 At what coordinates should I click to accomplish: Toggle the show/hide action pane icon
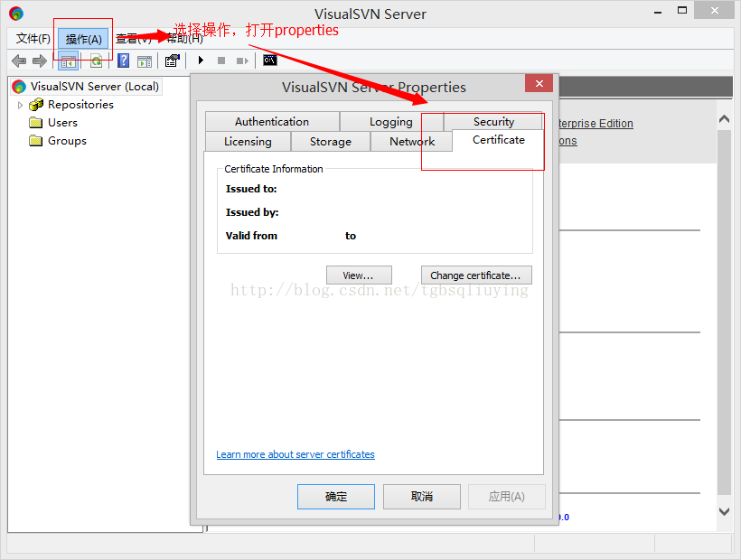[145, 61]
